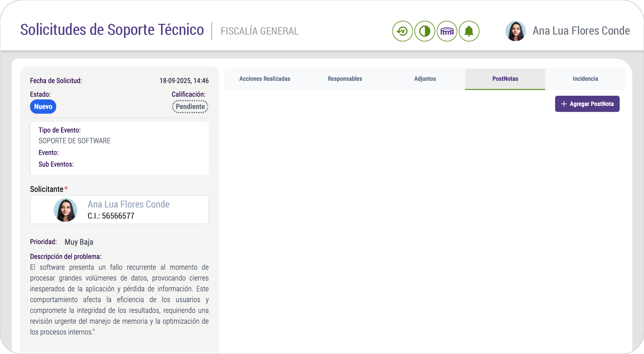This screenshot has height=354, width=644.
Task: View the Incidencia tab
Action: tap(585, 79)
